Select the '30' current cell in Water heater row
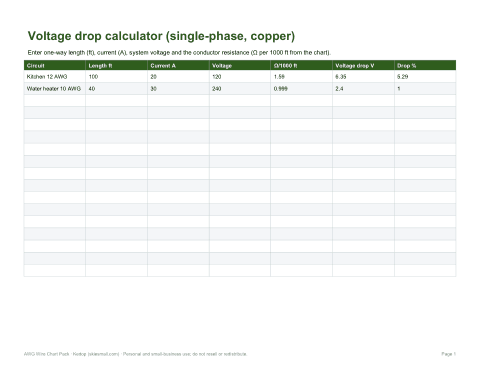Viewport: 480px width, 371px height. [x=178, y=89]
